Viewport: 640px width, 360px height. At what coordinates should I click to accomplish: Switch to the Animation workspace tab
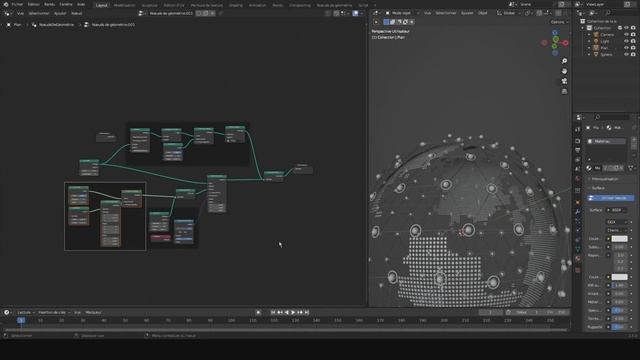[x=257, y=5]
